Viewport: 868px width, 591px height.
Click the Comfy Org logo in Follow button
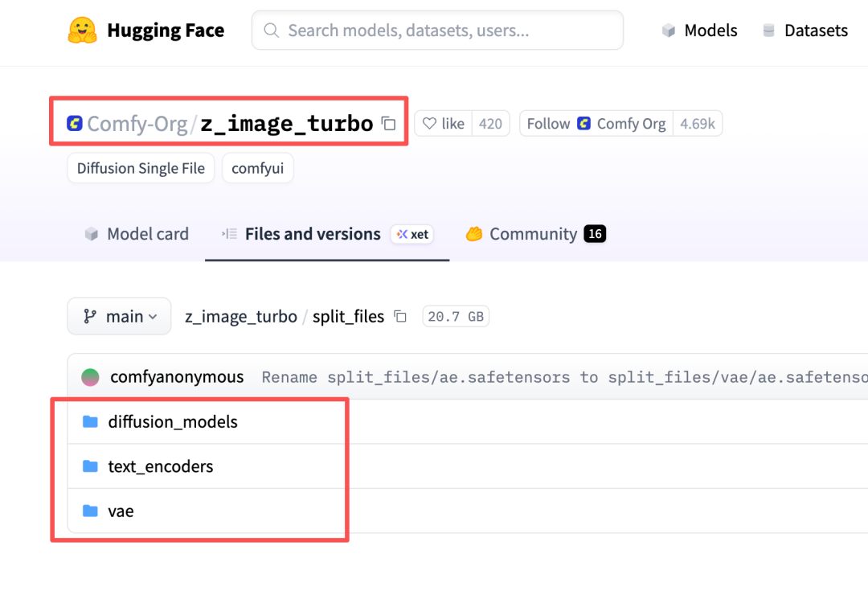click(584, 123)
